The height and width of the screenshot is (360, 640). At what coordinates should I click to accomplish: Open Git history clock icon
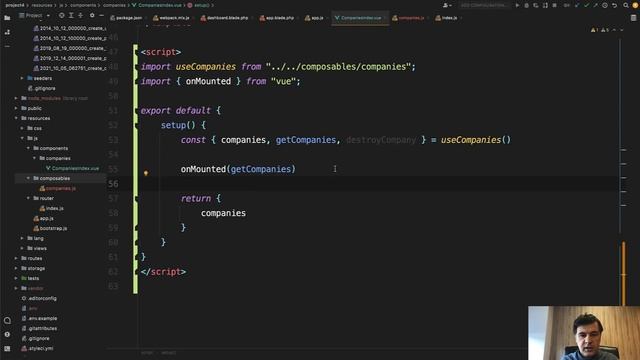pyautogui.click(x=605, y=5)
